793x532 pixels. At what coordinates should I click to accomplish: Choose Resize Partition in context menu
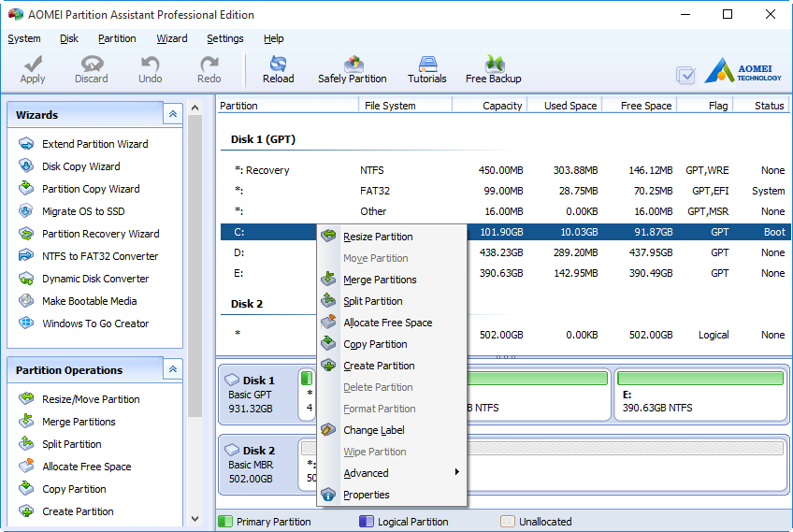pyautogui.click(x=392, y=237)
